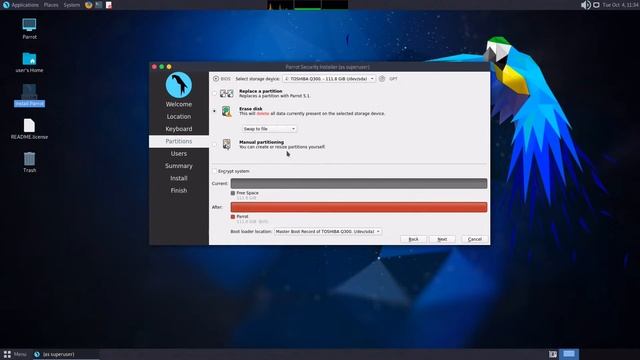Close the installer with the red button
The height and width of the screenshot is (360, 640).
point(154,67)
